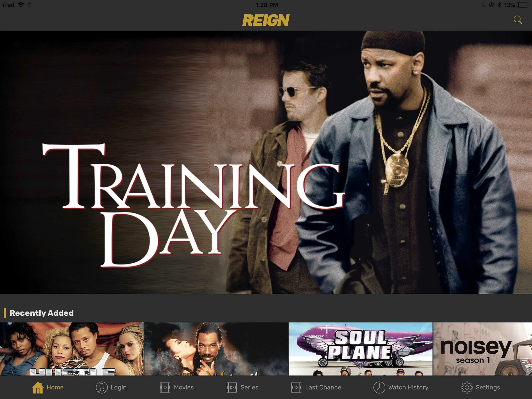Tap the Series film icon
The height and width of the screenshot is (399, 532).
pos(232,388)
